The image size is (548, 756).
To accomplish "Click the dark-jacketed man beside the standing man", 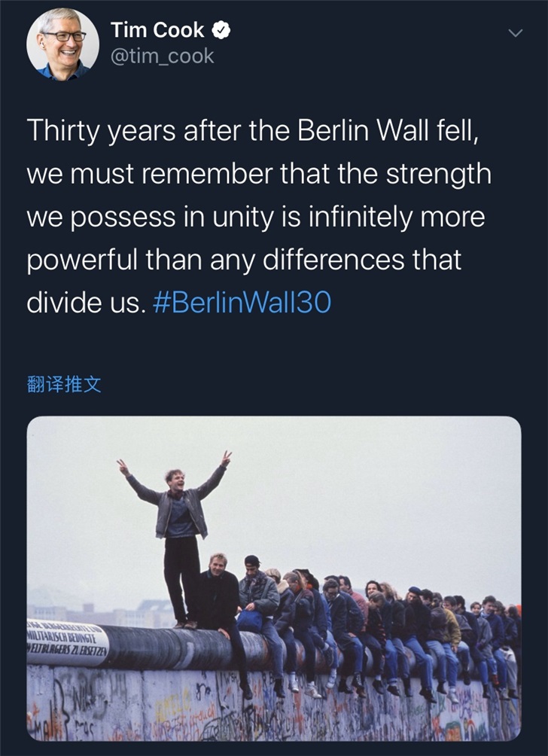I will point(221,602).
